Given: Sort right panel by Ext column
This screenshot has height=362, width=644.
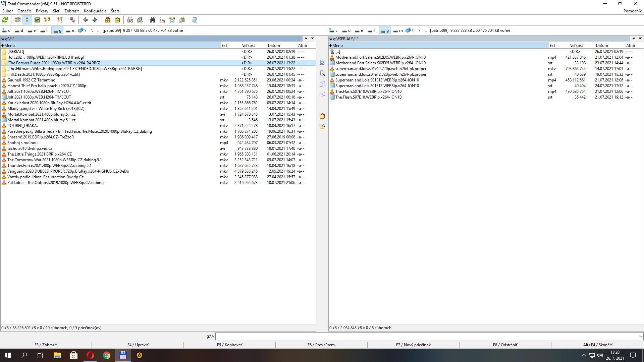Looking at the screenshot, I should coord(558,46).
